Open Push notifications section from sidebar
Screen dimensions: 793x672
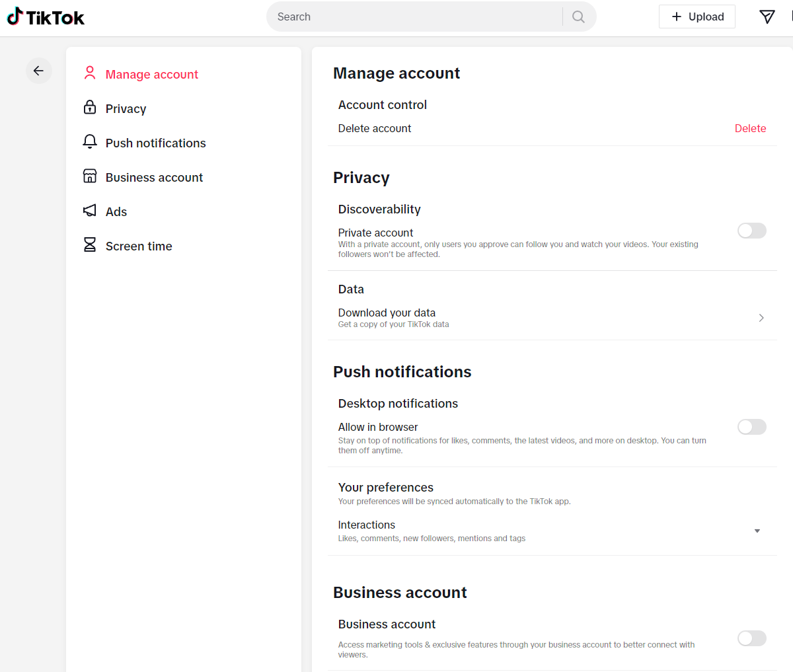click(155, 143)
